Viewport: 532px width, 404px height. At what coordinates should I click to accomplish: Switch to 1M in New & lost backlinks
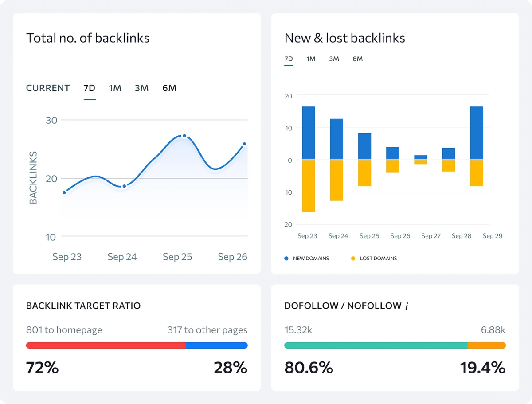[x=311, y=59]
